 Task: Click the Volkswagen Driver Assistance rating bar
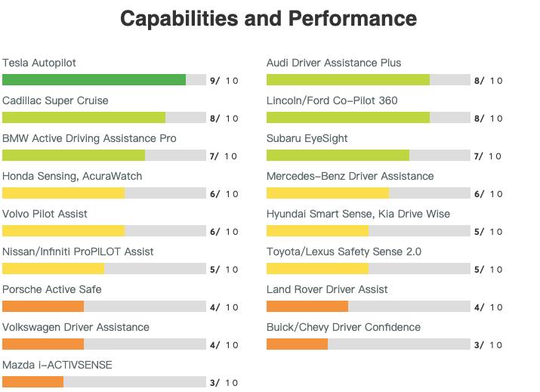click(104, 344)
